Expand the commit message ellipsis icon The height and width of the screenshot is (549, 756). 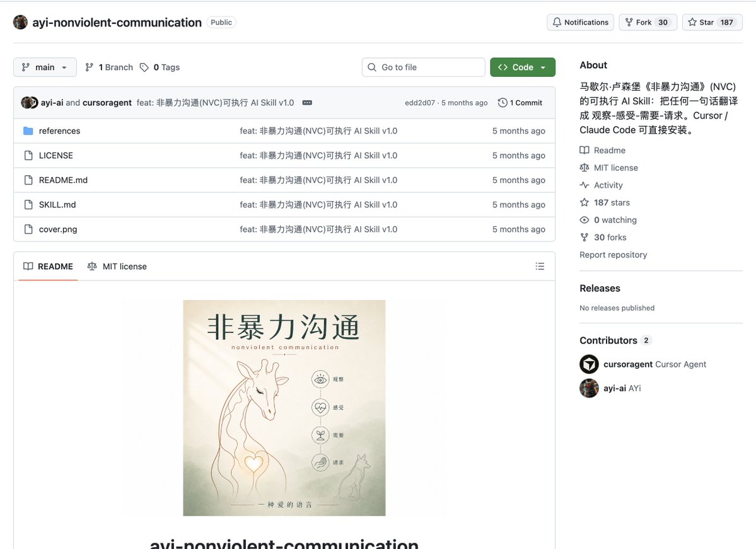point(307,103)
